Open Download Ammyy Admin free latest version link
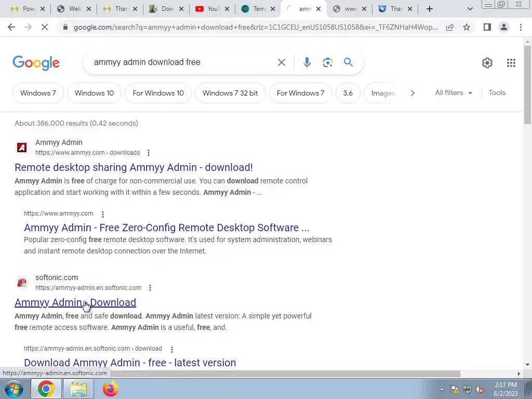This screenshot has height=399, width=532. point(130,363)
